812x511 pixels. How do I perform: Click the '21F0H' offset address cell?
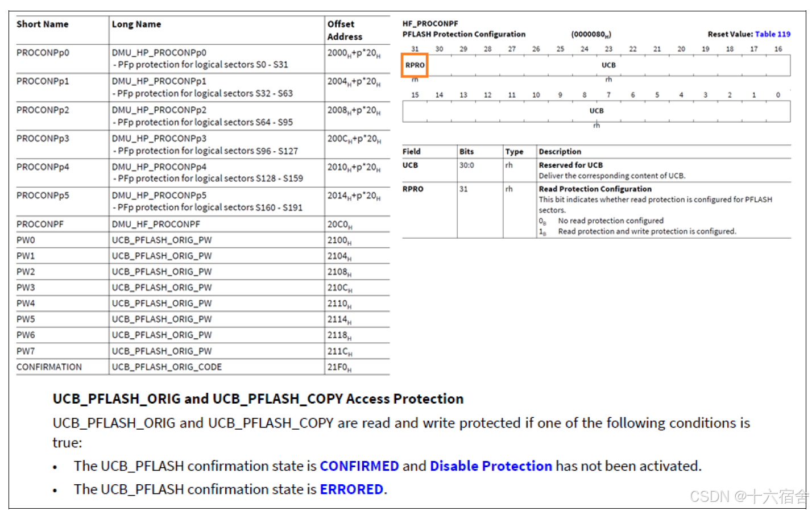(x=340, y=368)
